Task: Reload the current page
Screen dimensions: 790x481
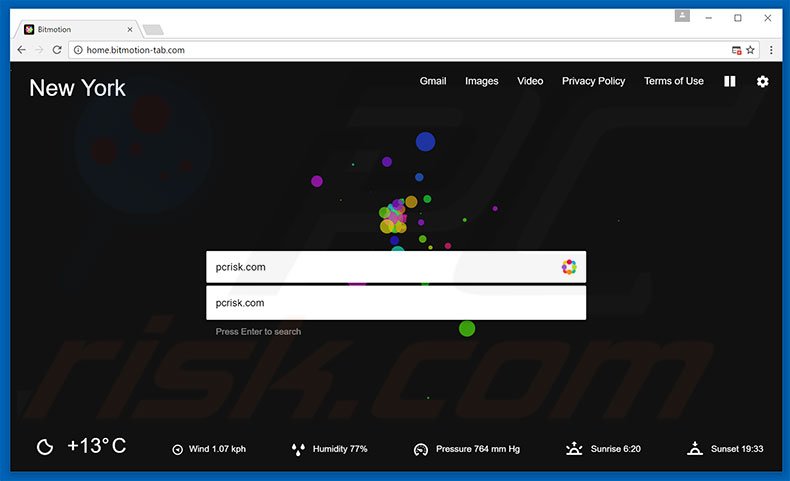Action: point(57,50)
